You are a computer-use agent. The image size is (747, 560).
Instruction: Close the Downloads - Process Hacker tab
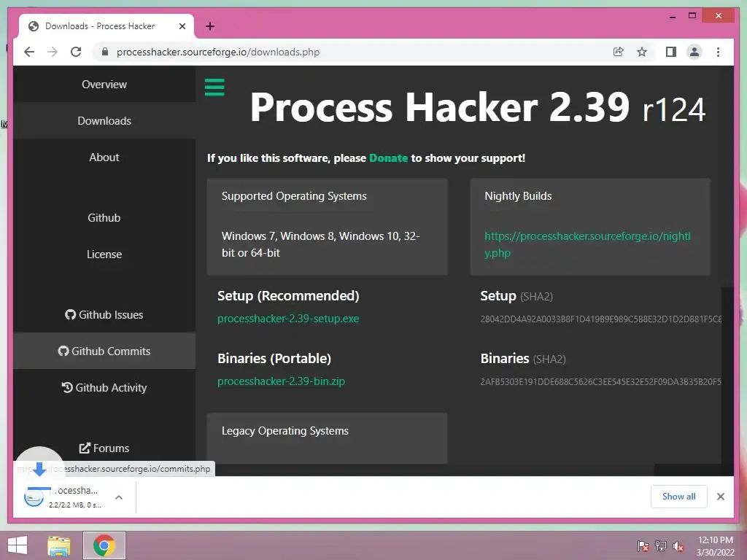tap(182, 26)
